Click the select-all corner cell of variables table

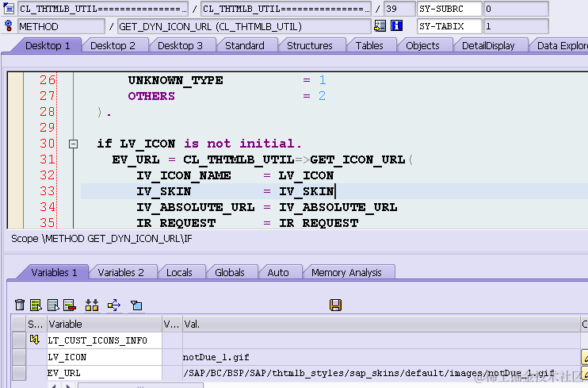pyautogui.click(x=19, y=324)
